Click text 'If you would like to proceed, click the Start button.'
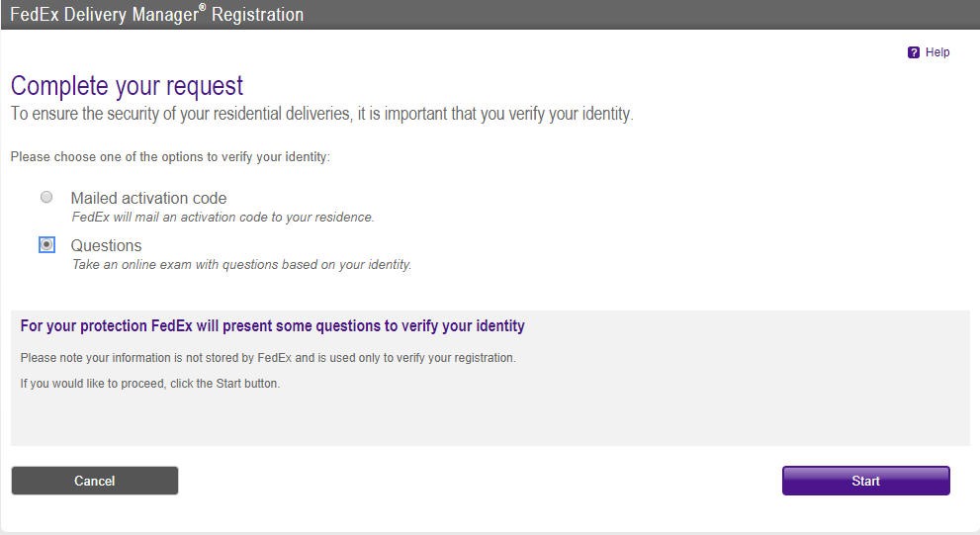This screenshot has height=535, width=980. tap(150, 384)
